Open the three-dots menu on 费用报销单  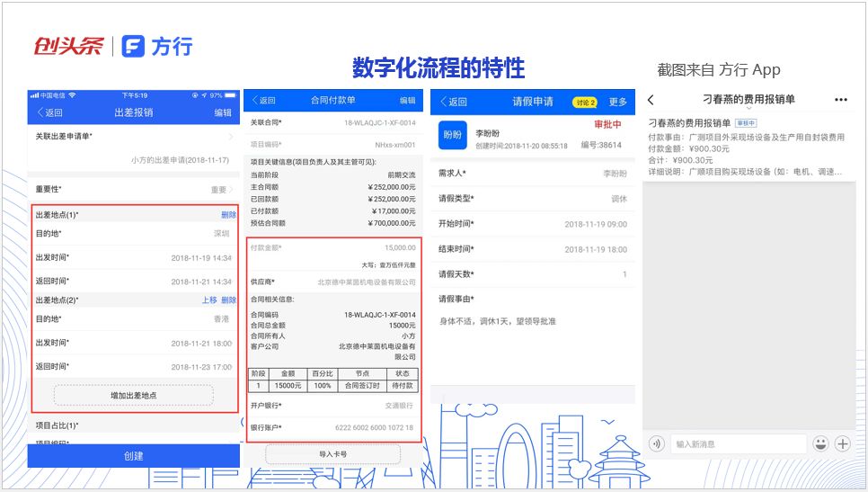pos(841,100)
